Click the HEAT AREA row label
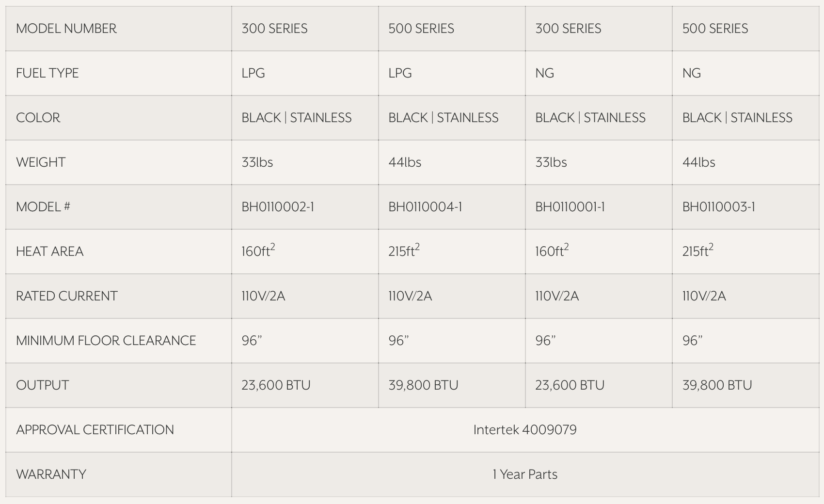 pos(50,252)
